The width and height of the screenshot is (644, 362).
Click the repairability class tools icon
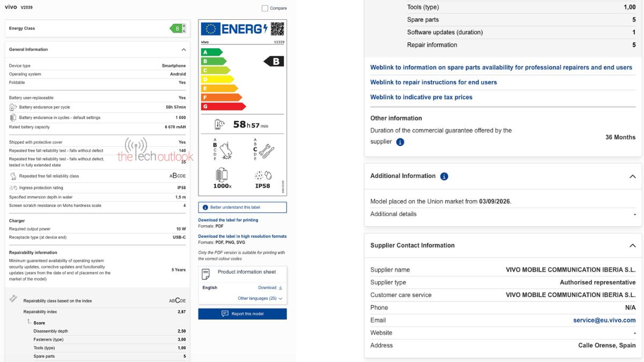click(13, 299)
